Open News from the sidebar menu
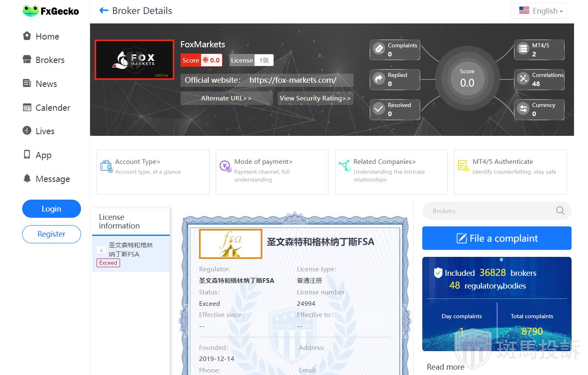 46,84
